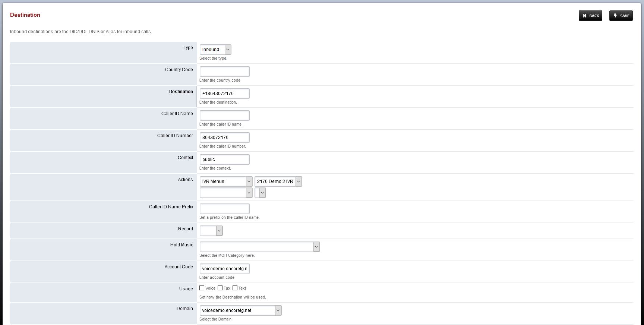Click the Destination field with +18643072176
Image resolution: width=644 pixels, height=325 pixels.
click(x=224, y=94)
